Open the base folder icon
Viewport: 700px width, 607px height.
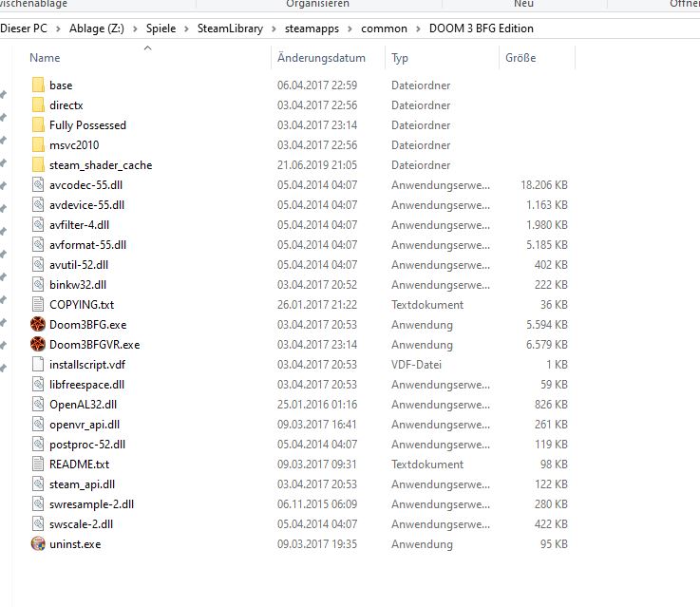point(38,85)
